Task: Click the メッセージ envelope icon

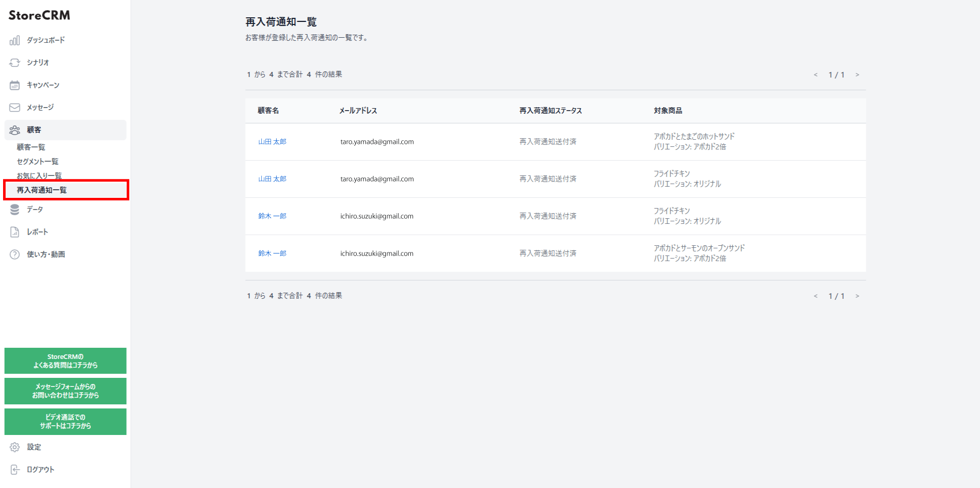Action: (x=15, y=108)
